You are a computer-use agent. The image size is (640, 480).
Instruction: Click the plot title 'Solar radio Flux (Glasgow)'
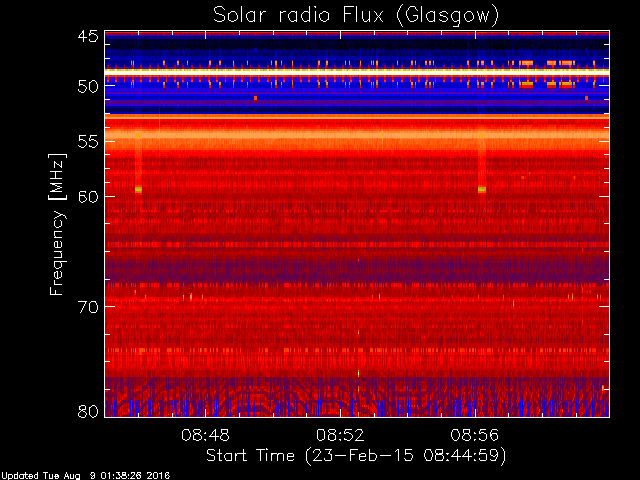pos(356,16)
